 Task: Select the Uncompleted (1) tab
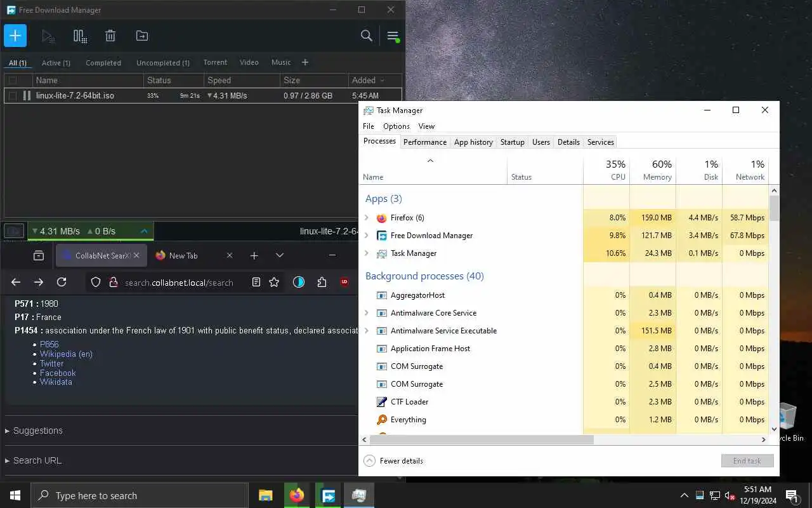pos(163,63)
